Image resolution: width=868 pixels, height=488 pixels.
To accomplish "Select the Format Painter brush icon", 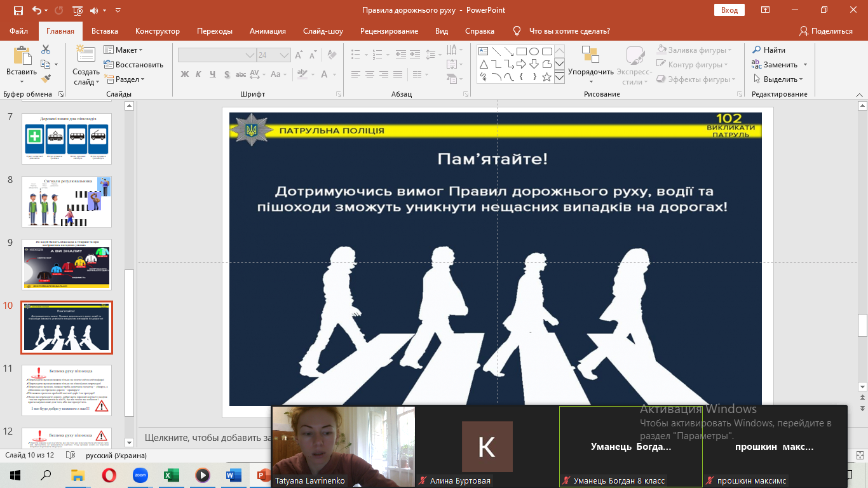I will click(x=46, y=79).
